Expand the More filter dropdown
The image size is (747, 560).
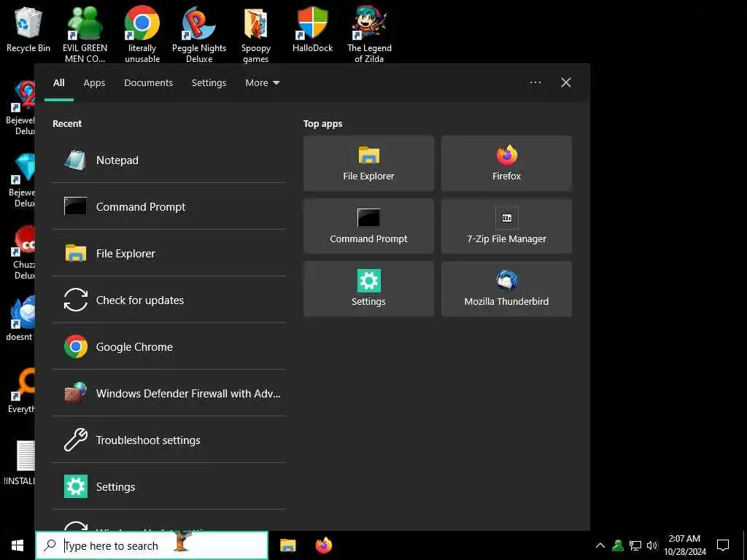point(263,83)
